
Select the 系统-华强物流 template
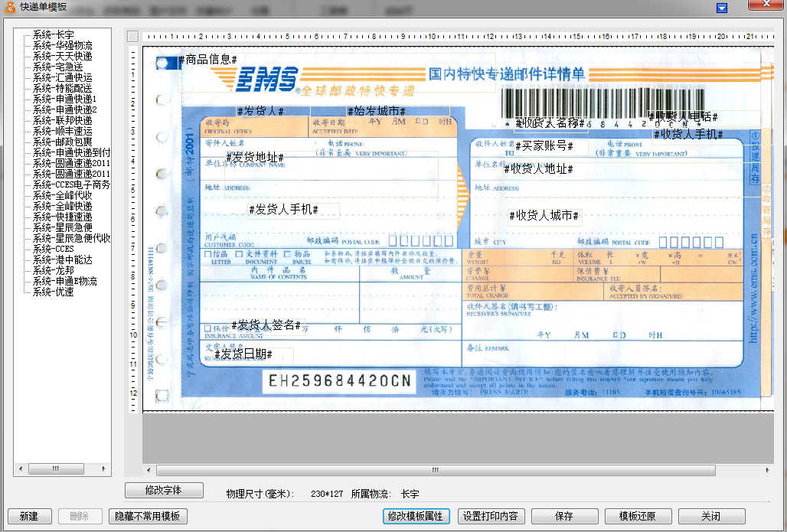62,45
